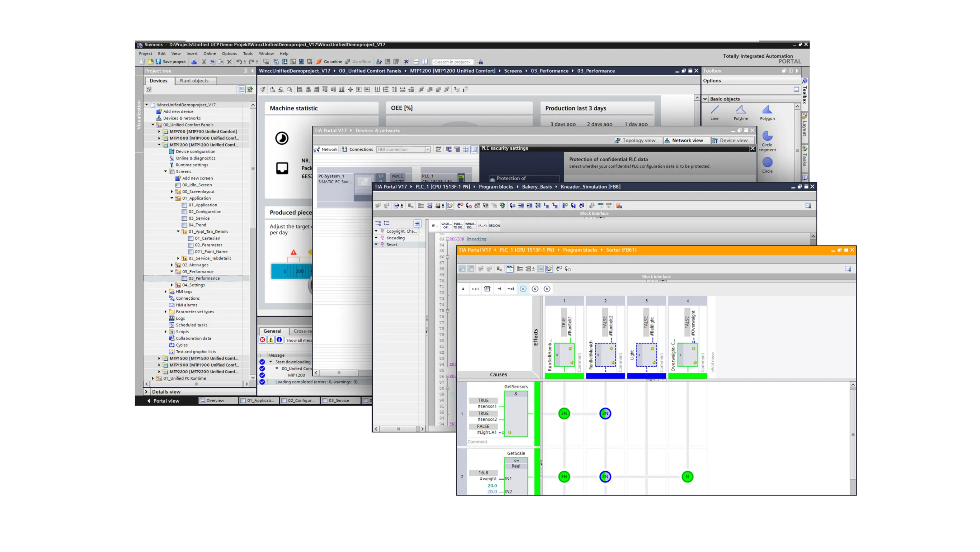Toggle error messages filter in General tab
Image resolution: width=980 pixels, height=552 pixels.
point(263,340)
